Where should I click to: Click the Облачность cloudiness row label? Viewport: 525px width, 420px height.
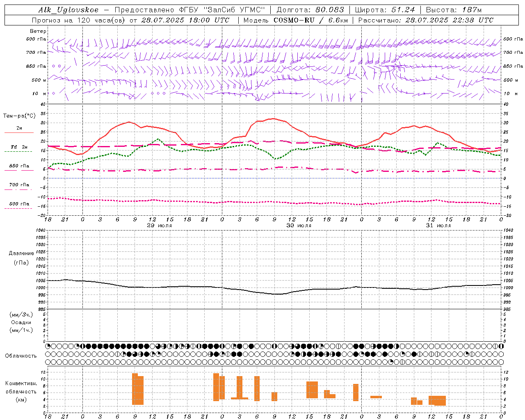click(x=21, y=356)
